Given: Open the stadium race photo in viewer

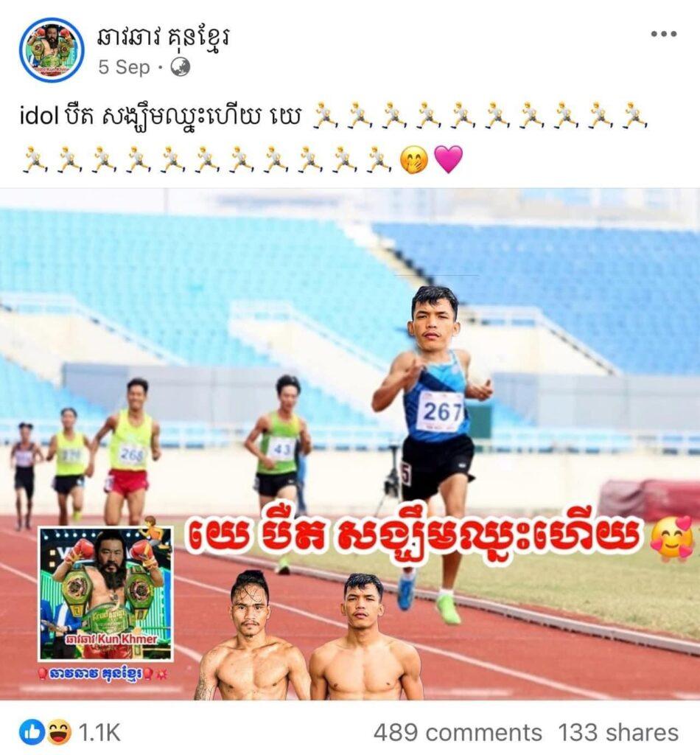Looking at the screenshot, I should click(350, 443).
